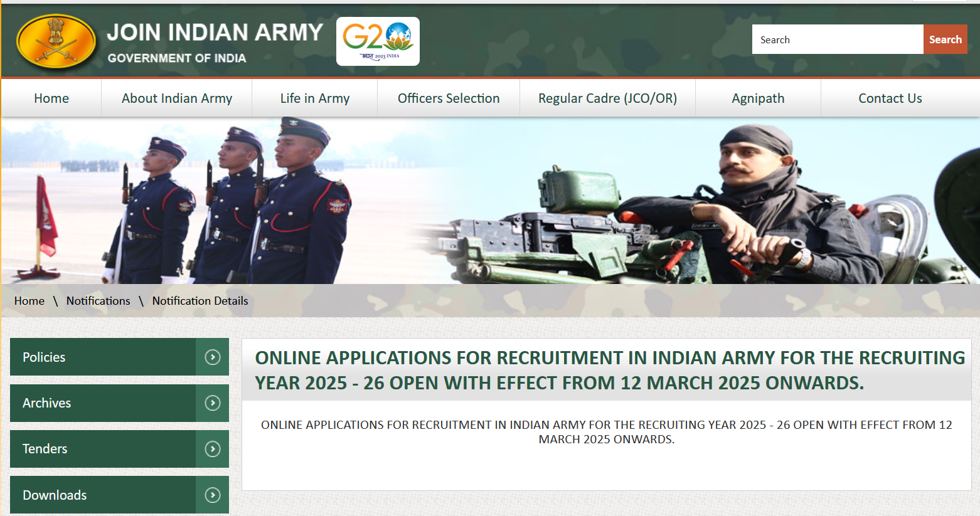Focus the Search input field
The height and width of the screenshot is (516, 980).
tap(838, 39)
